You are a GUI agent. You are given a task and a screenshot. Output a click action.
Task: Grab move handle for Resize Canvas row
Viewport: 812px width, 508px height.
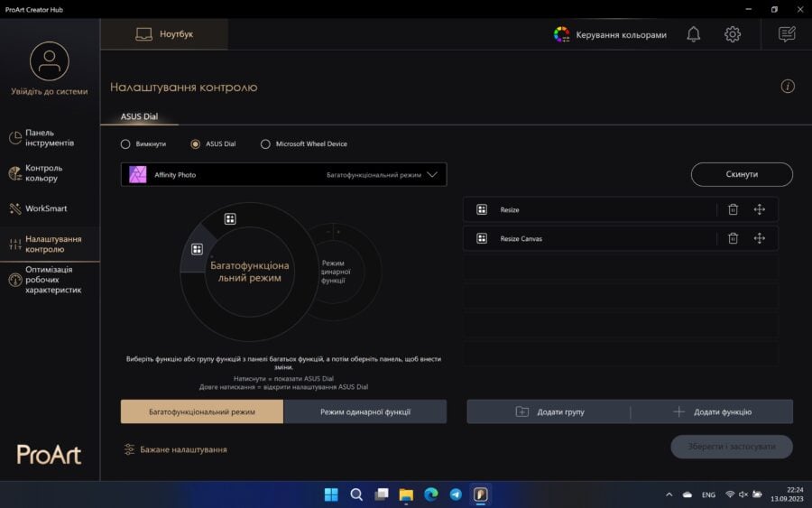click(759, 238)
